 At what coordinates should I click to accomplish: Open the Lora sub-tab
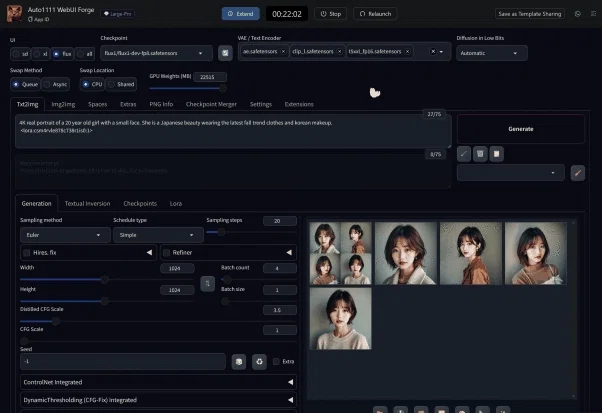coord(176,203)
